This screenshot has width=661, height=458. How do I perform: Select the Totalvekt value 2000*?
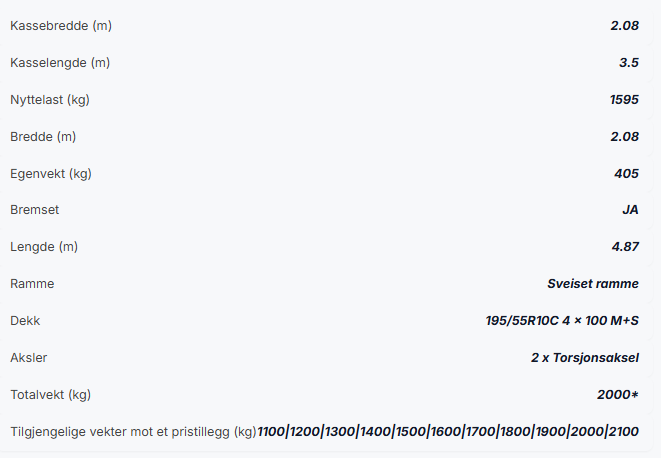[x=618, y=394]
